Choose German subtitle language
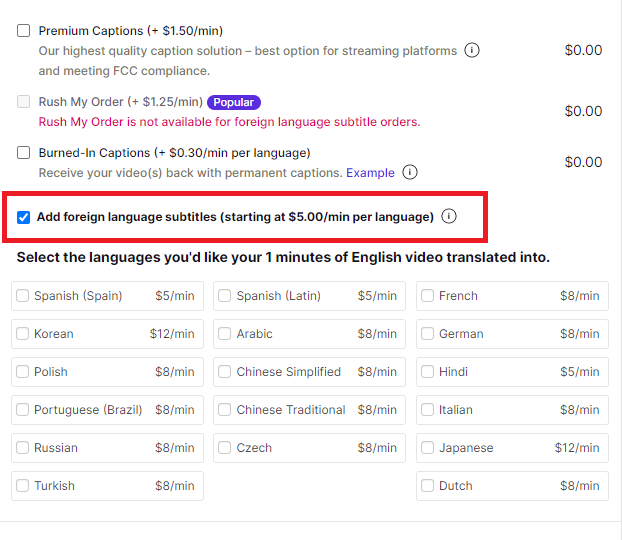The height and width of the screenshot is (540, 622). point(428,334)
